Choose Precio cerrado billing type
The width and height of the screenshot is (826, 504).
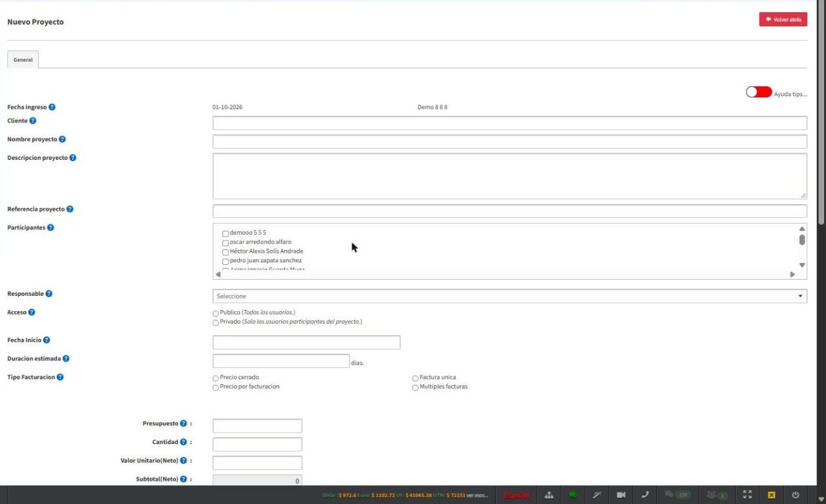click(215, 378)
